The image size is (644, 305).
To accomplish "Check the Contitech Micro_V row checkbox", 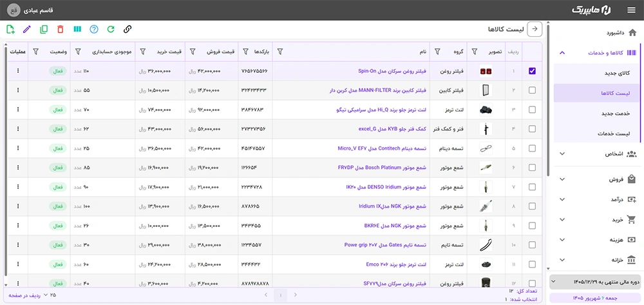I will coord(533,148).
